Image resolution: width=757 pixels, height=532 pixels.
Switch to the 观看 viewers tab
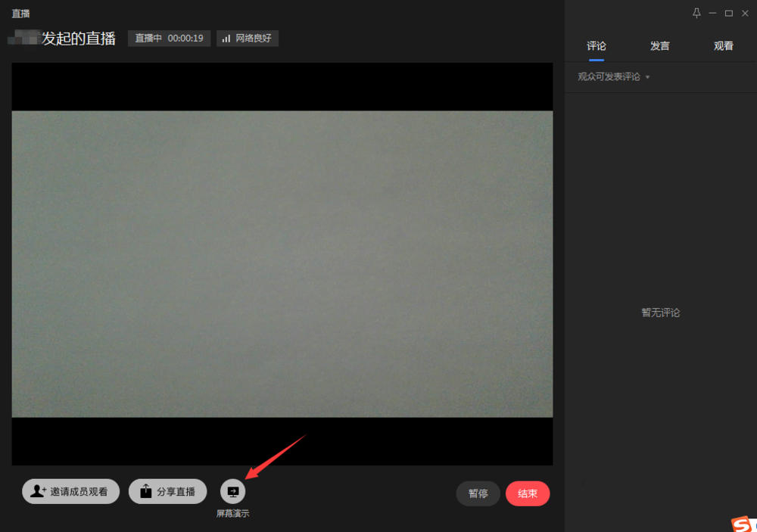(723, 45)
